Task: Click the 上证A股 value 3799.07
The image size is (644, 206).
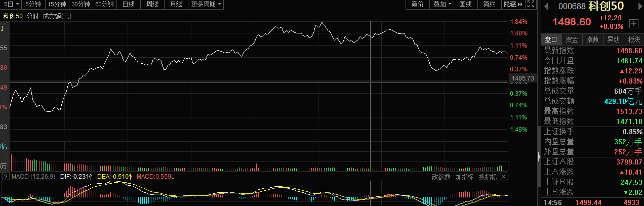Action: pos(629,162)
